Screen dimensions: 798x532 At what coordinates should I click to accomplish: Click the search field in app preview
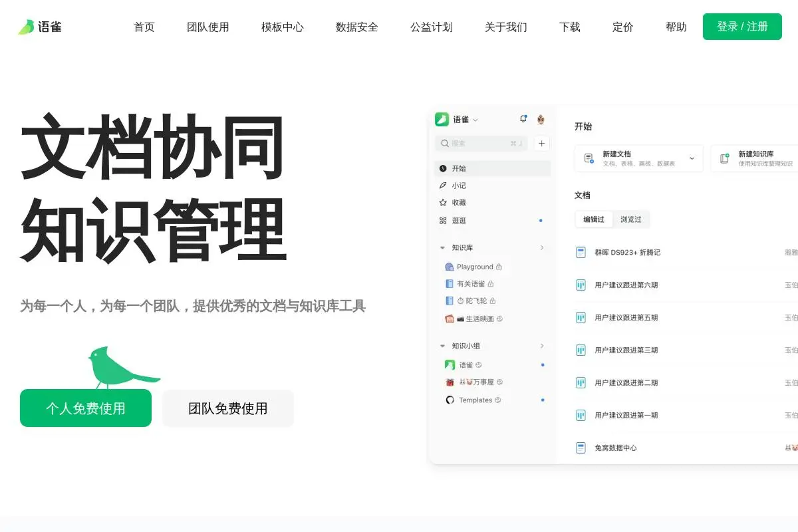481,143
